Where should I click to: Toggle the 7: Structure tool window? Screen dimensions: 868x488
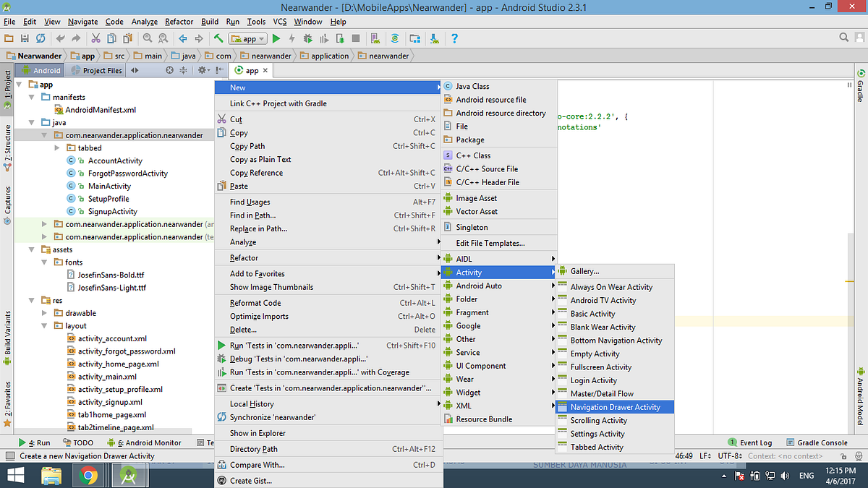(7, 148)
